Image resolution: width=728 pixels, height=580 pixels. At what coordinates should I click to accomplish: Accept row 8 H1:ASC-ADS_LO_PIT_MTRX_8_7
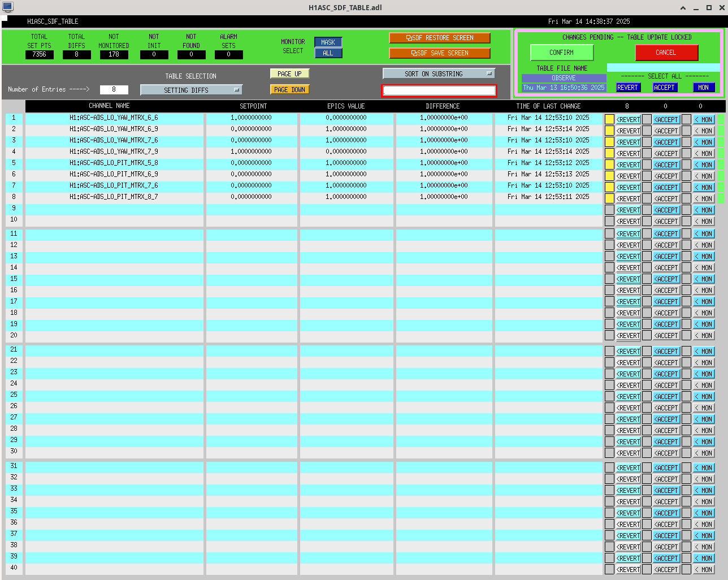[666, 199]
